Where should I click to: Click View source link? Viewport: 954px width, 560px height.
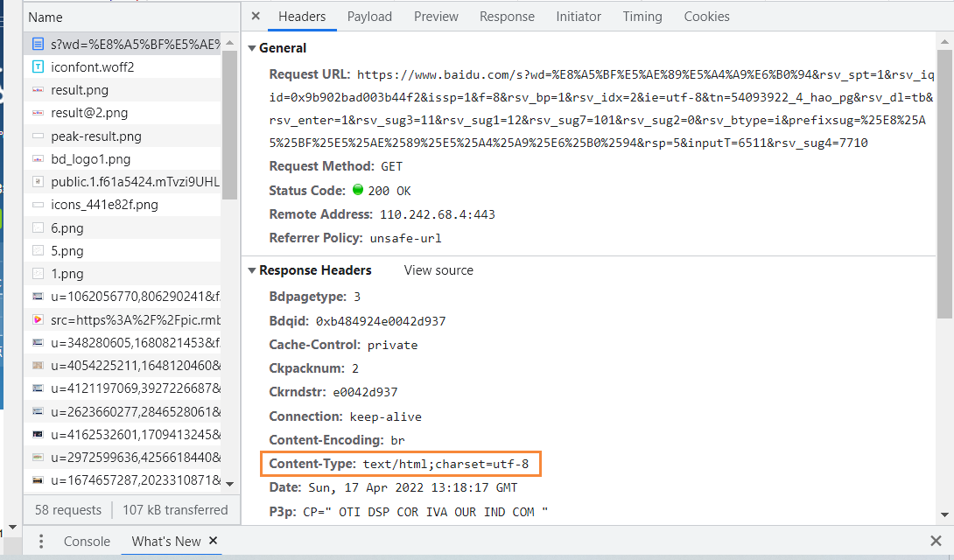[x=438, y=270]
